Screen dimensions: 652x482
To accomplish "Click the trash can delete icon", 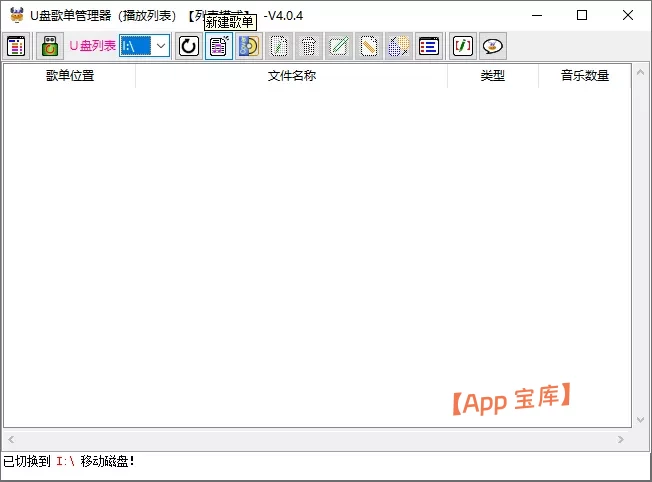I will coord(309,46).
